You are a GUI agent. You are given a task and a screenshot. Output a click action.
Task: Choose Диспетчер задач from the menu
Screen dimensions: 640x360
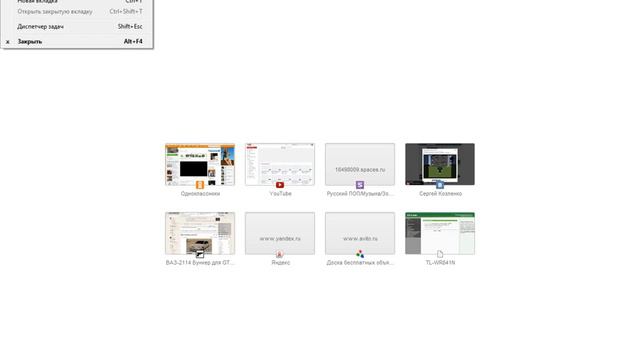point(77,27)
